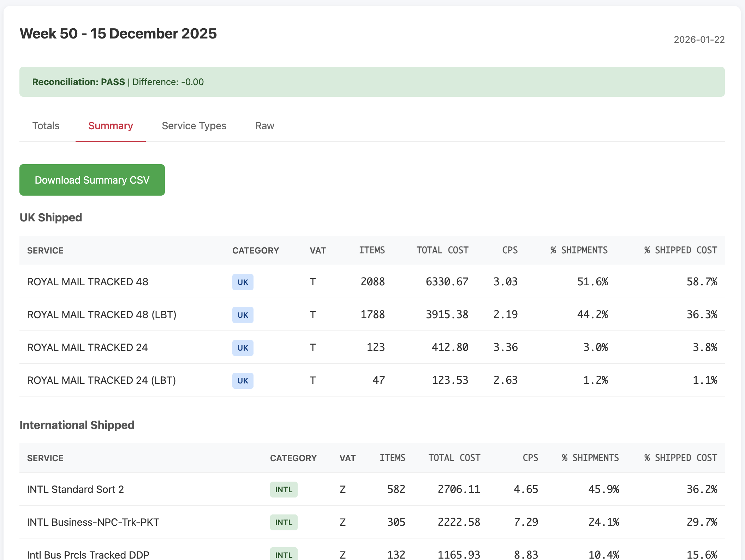Click the INTL Standard Sort 2 row name
The image size is (745, 560).
[75, 489]
